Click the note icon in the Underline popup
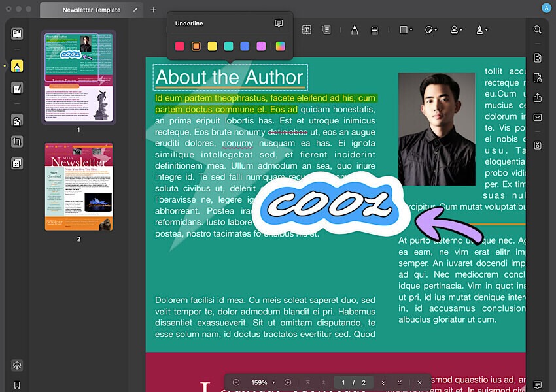Viewport: 556px width, 392px height. coord(279,23)
